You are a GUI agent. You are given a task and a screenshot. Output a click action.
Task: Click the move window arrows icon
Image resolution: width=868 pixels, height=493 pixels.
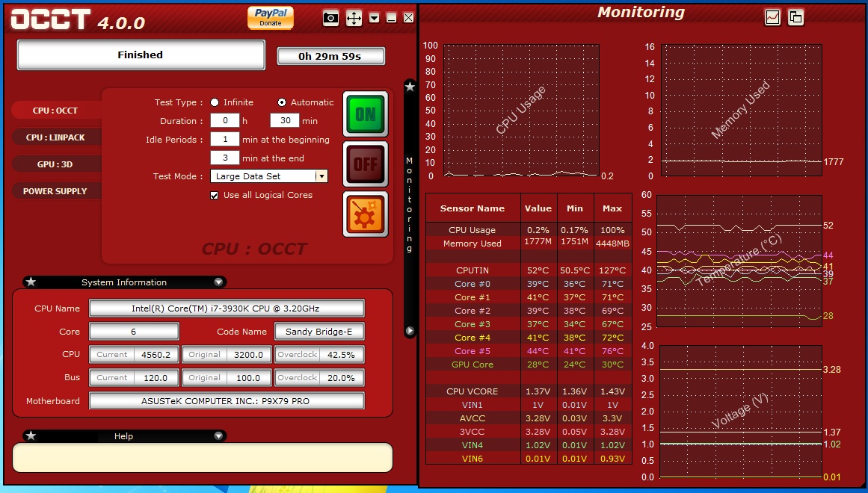coord(354,18)
